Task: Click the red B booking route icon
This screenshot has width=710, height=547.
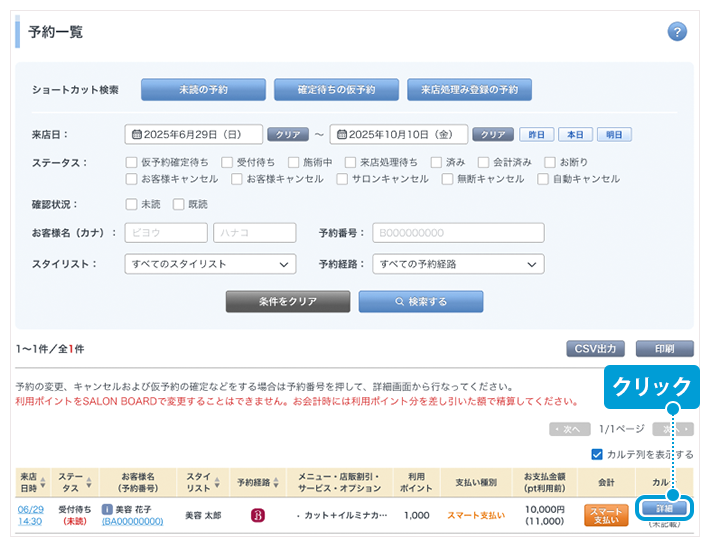Action: [x=257, y=515]
